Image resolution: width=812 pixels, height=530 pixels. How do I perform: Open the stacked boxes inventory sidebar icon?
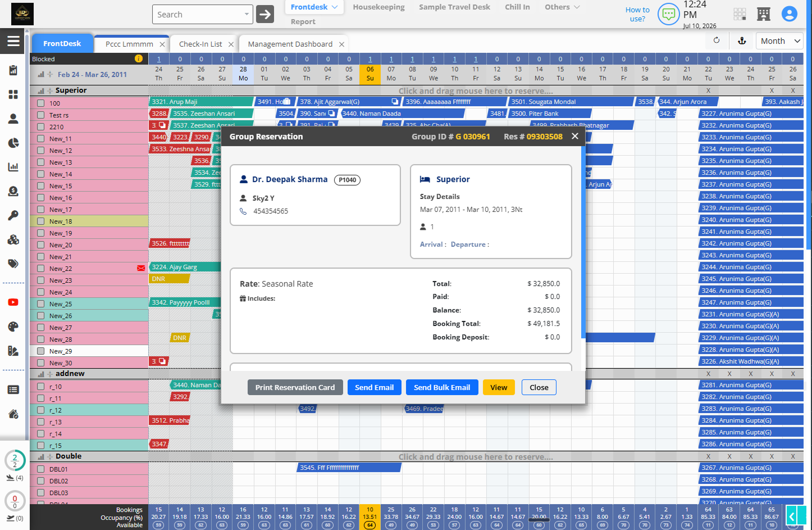13,239
